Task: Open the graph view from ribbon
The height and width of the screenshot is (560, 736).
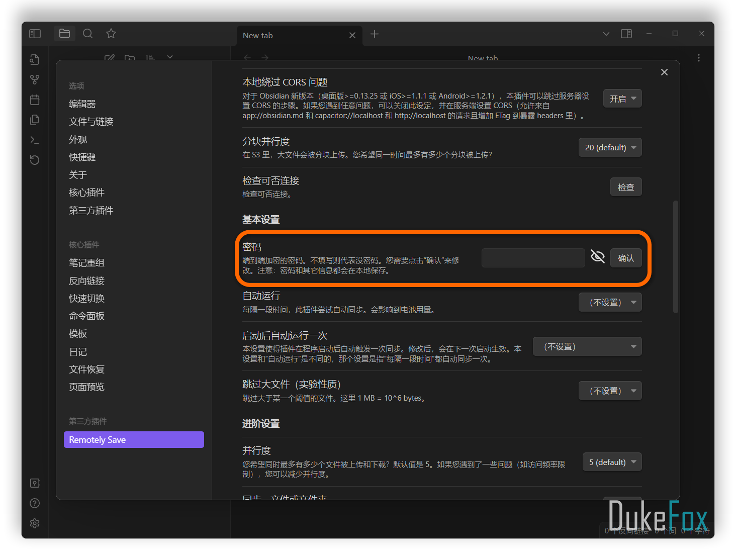Action: coord(35,79)
